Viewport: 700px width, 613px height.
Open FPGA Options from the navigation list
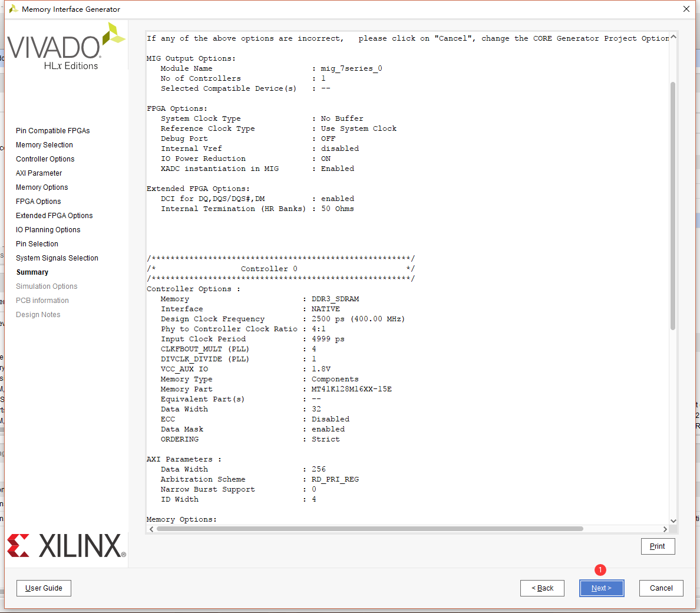point(39,201)
